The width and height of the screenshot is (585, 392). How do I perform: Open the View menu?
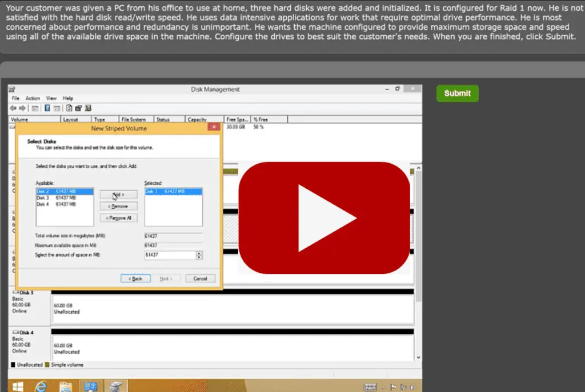click(x=51, y=98)
